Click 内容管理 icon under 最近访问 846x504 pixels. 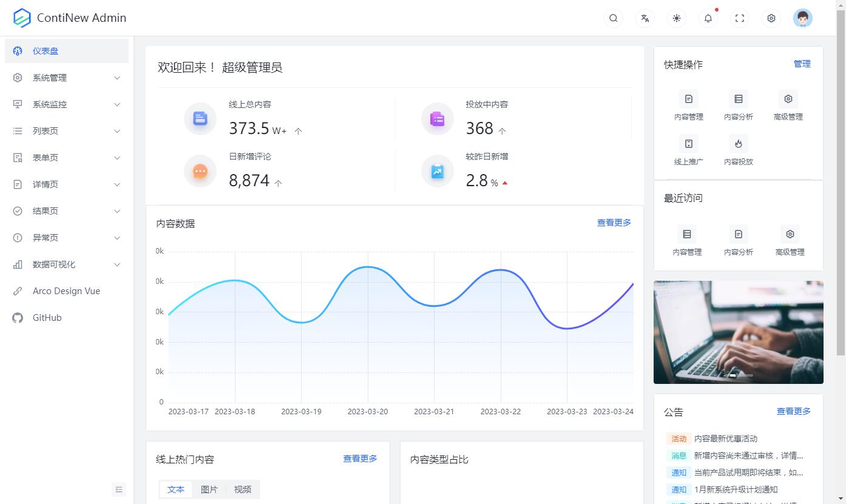tap(687, 234)
